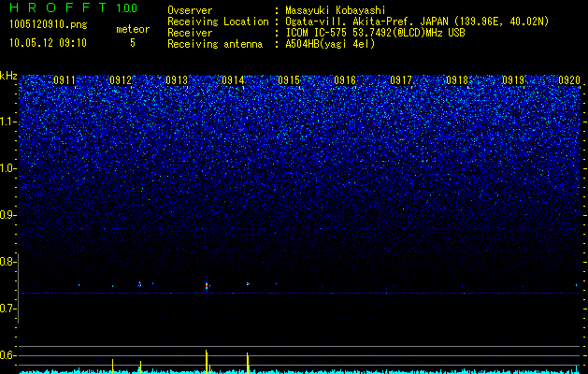Click the 0916 time marker
Image resolution: width=588 pixels, height=374 pixels.
(345, 80)
